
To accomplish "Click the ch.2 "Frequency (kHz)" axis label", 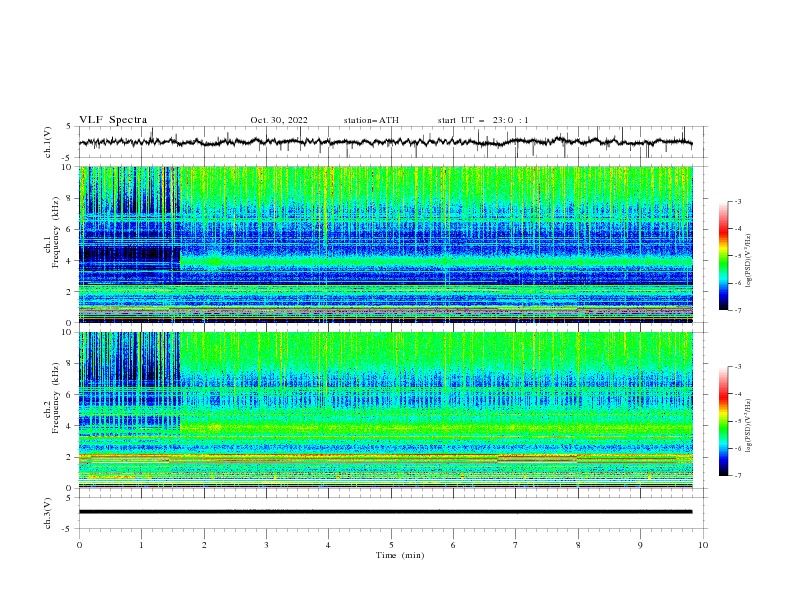I will 55,397.
